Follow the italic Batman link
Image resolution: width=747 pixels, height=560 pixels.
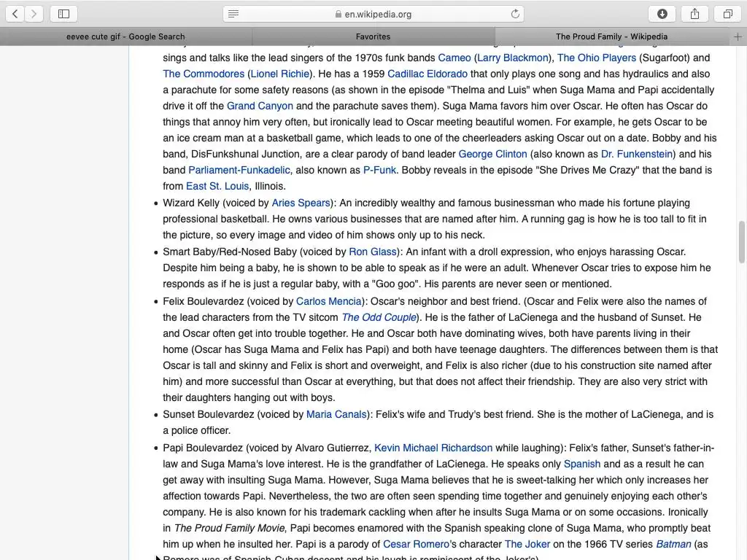[673, 544]
